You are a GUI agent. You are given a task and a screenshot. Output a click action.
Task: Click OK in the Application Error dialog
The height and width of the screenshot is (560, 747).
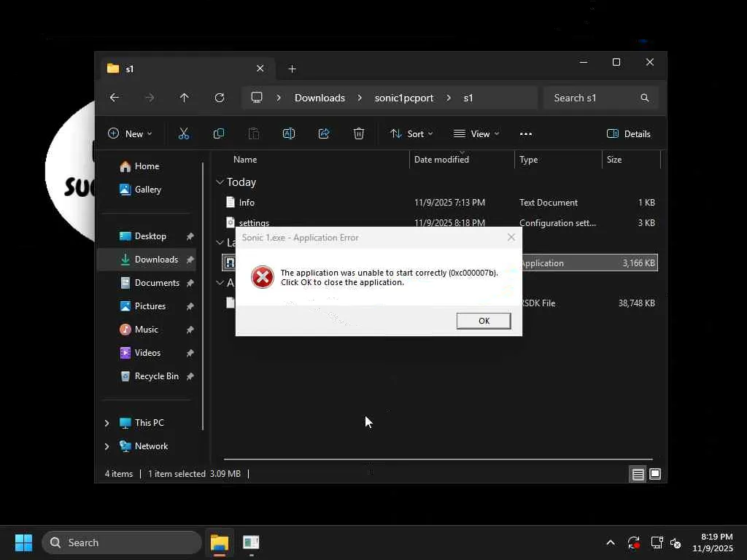click(x=484, y=321)
